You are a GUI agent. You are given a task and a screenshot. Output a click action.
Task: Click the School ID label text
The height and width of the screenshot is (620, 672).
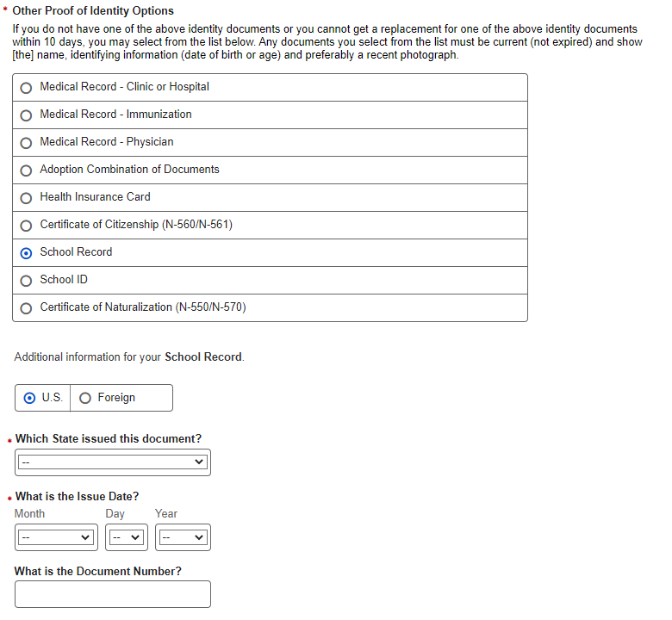[x=64, y=280]
